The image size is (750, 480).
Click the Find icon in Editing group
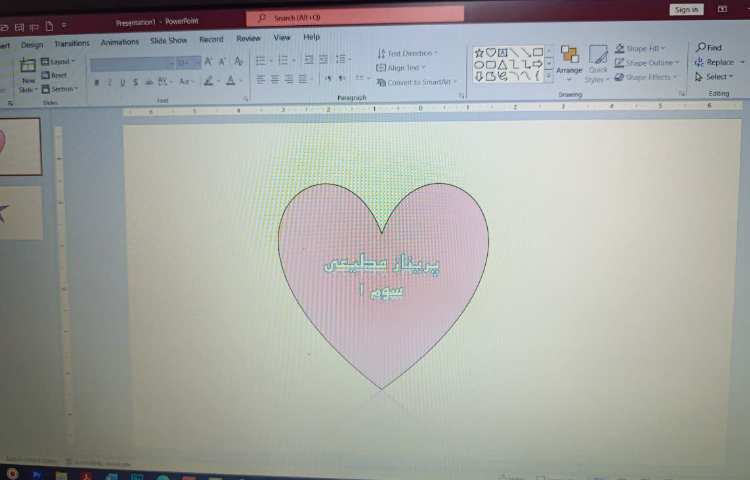(709, 47)
